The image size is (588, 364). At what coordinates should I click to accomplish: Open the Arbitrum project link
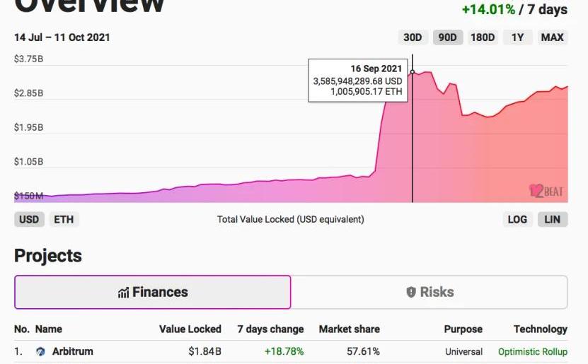click(73, 351)
